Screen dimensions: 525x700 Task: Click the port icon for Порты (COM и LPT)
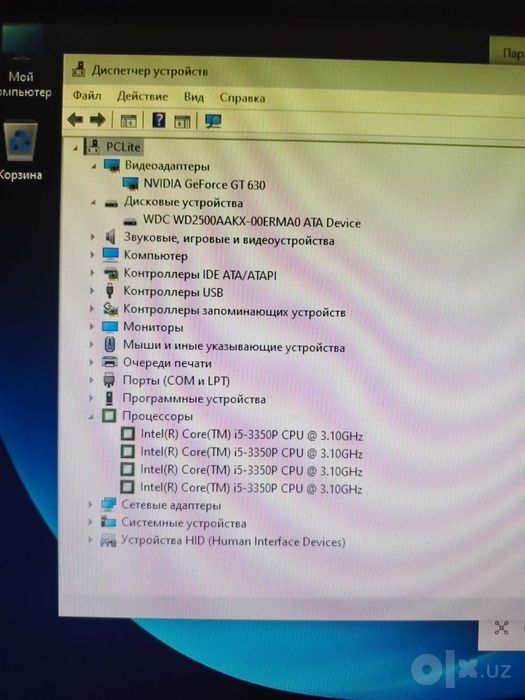(109, 380)
